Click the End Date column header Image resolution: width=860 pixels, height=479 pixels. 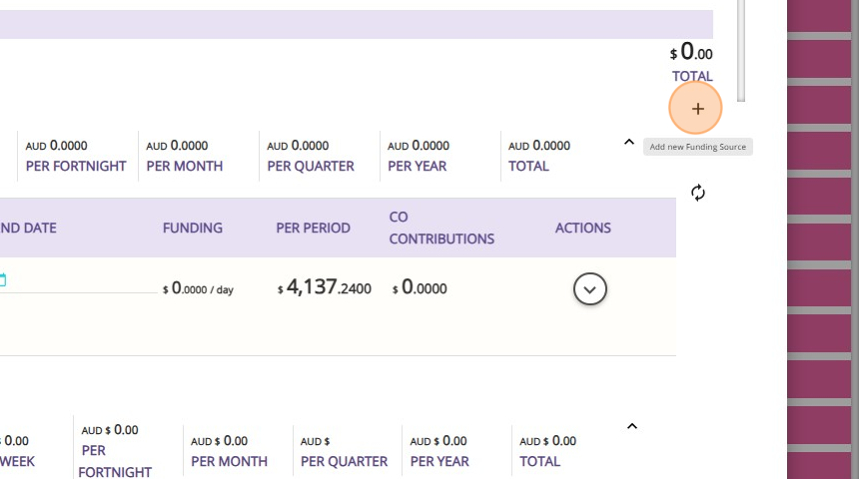[x=28, y=228]
